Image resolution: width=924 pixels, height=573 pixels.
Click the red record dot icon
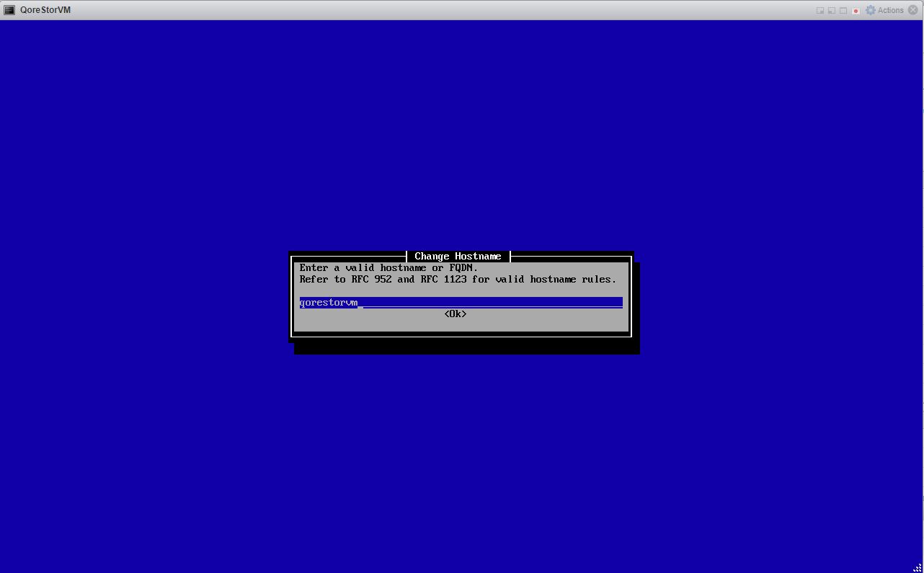(x=856, y=11)
